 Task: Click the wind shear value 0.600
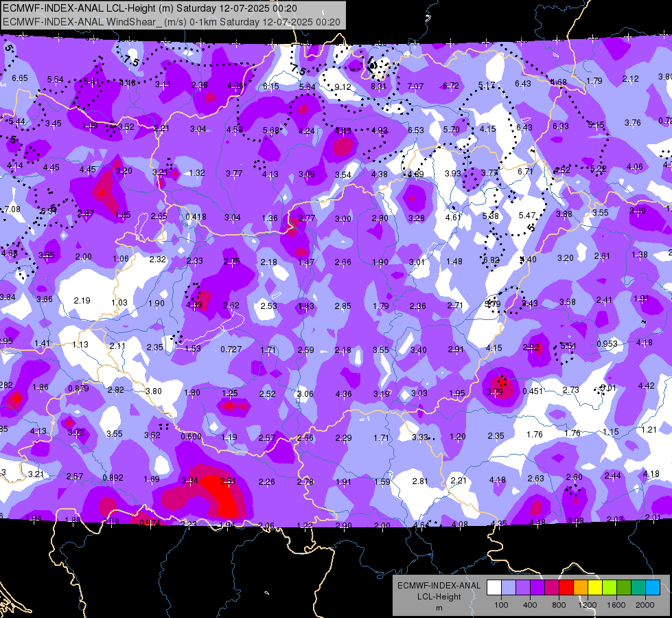[x=191, y=437]
